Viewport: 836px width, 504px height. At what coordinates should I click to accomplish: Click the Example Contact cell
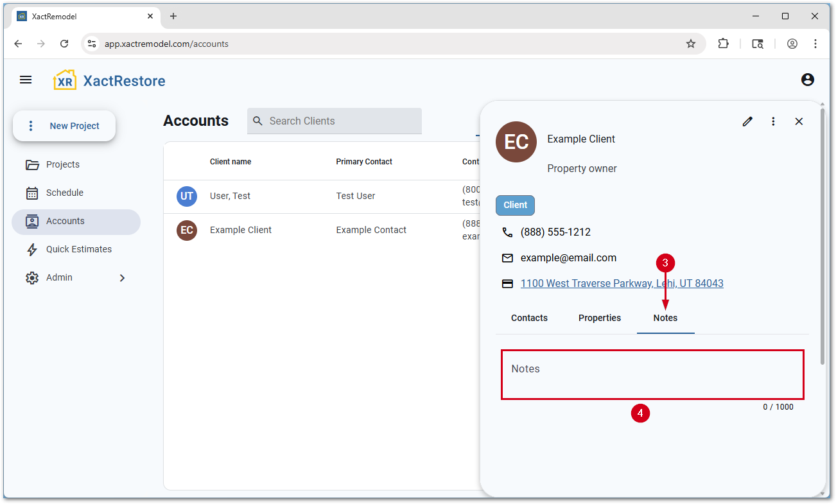click(371, 230)
